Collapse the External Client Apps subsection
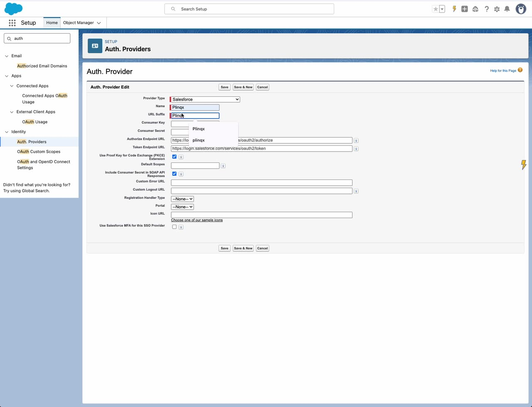 12,112
